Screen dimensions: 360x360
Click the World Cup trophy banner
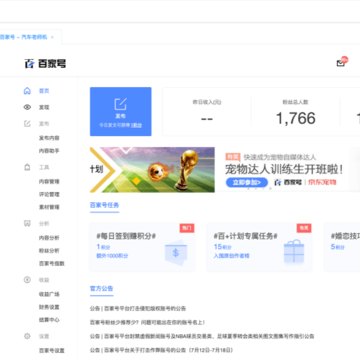152,170
